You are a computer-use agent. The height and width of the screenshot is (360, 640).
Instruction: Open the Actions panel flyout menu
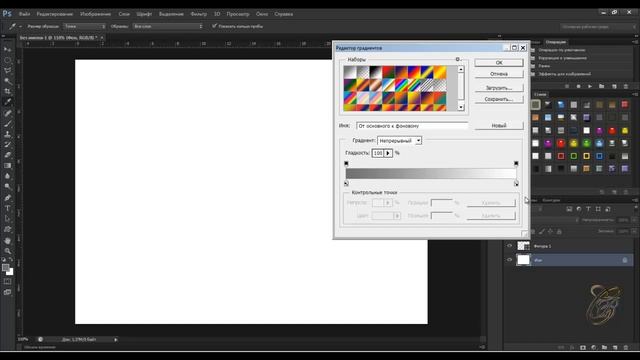click(x=635, y=42)
